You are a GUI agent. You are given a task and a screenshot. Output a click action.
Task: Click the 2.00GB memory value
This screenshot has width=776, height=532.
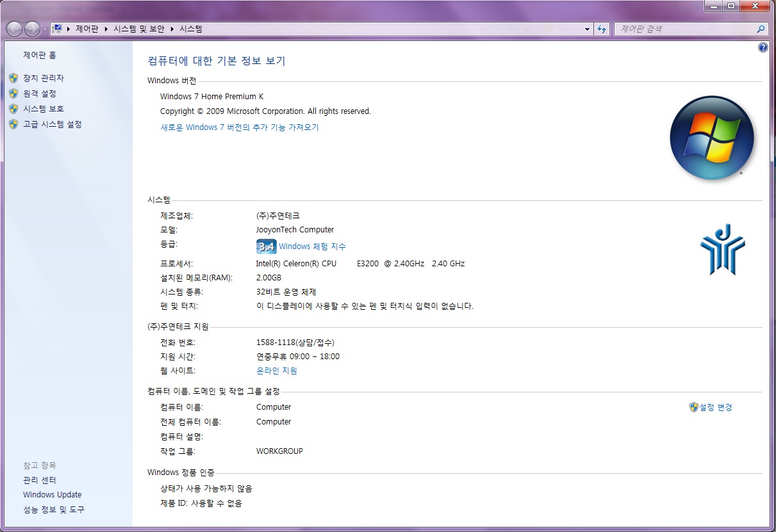click(269, 278)
